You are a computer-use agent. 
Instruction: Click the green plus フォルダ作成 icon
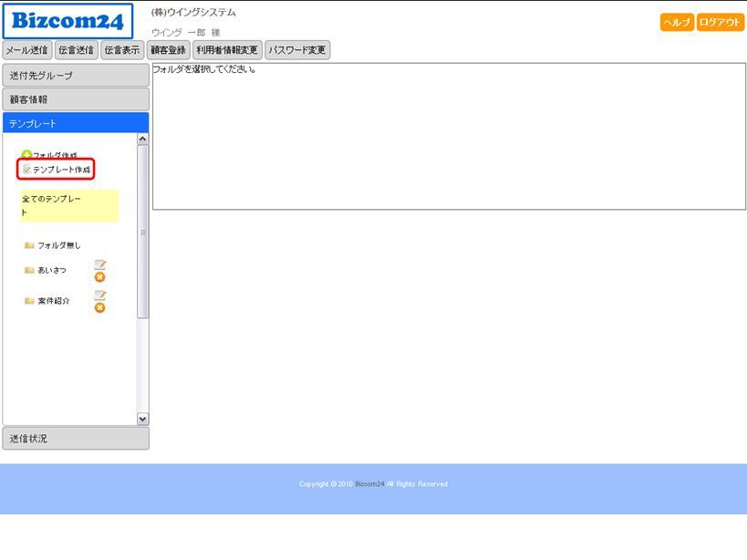26,155
